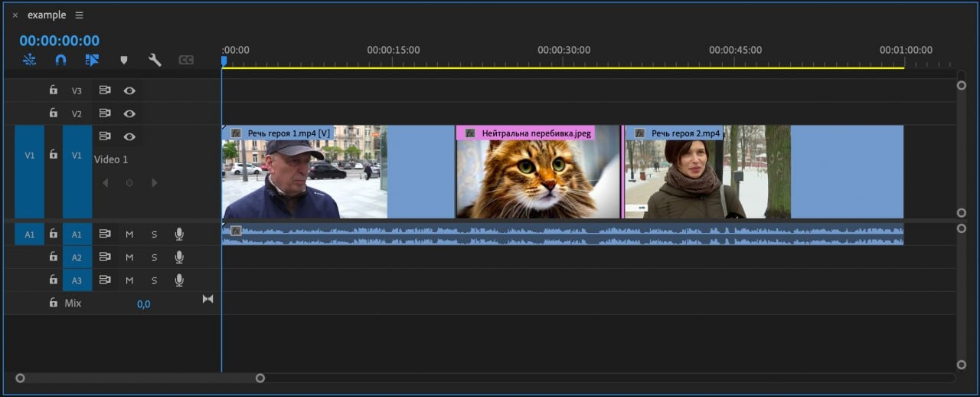Toggle A1 source patching button
This screenshot has height=397, width=980.
click(x=29, y=235)
